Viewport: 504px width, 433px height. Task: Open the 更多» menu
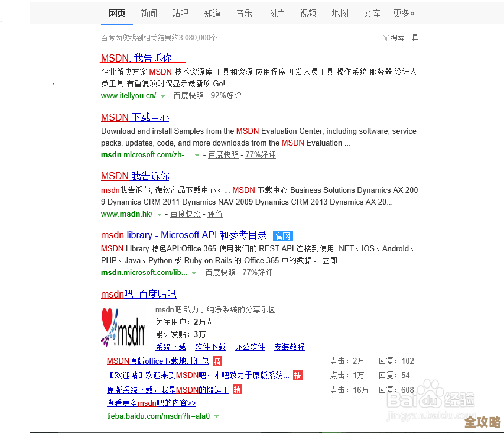(x=404, y=13)
